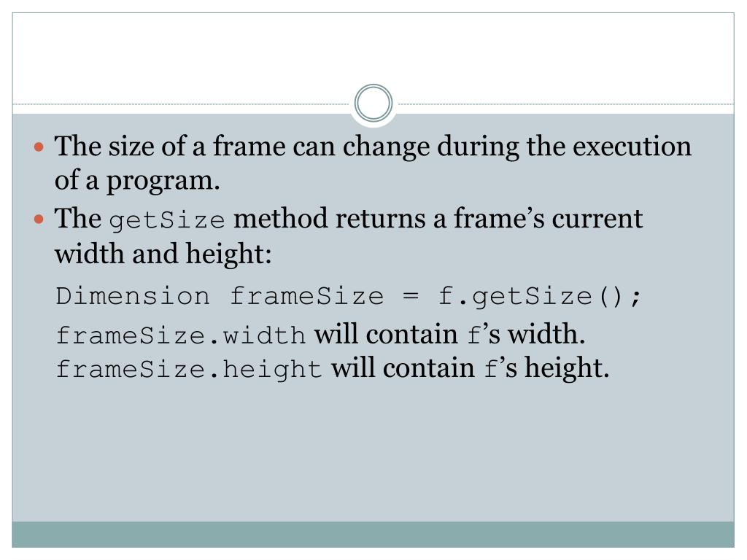Click the code line Dimension frameSize
This screenshot has height=560, width=747.
click(348, 297)
